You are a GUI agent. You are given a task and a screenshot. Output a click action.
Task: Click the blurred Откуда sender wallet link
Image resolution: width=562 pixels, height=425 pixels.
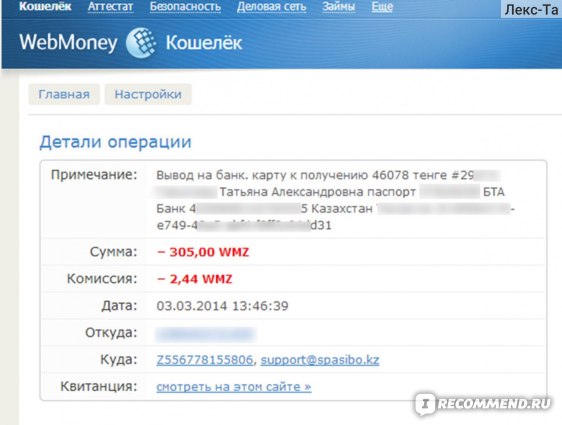205,333
